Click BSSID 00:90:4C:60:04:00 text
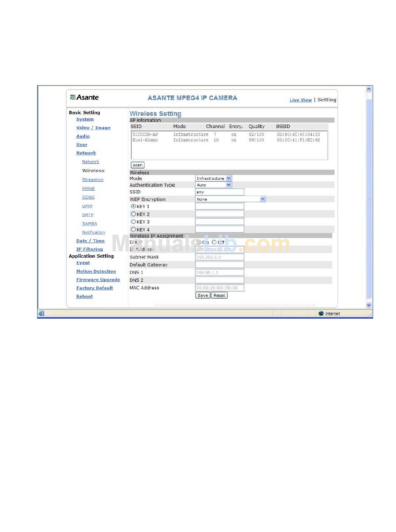396x532 pixels. tap(298, 135)
